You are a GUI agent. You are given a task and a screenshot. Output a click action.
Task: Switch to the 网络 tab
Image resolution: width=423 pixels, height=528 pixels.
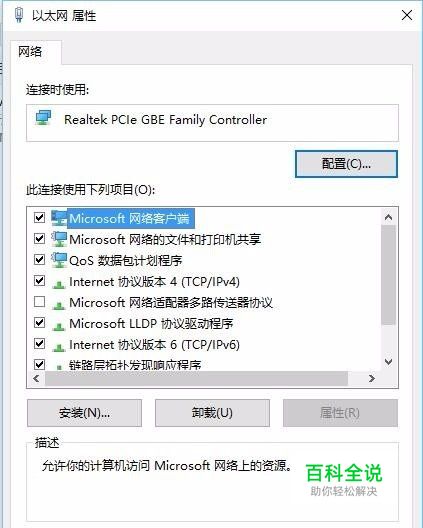point(30,52)
